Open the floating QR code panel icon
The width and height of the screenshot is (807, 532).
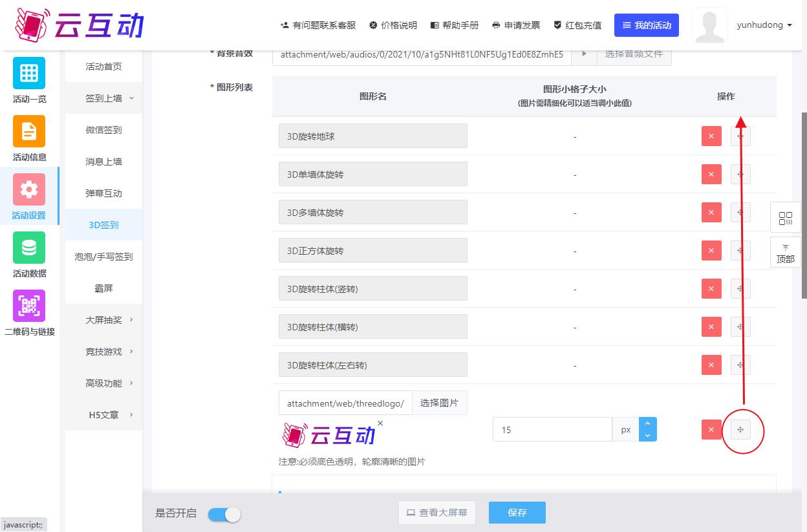point(786,218)
